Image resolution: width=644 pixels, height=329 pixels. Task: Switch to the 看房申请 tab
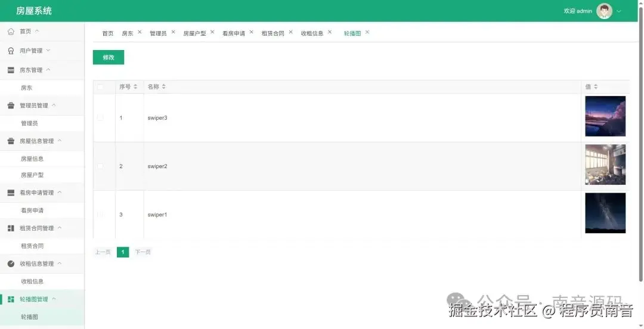234,33
